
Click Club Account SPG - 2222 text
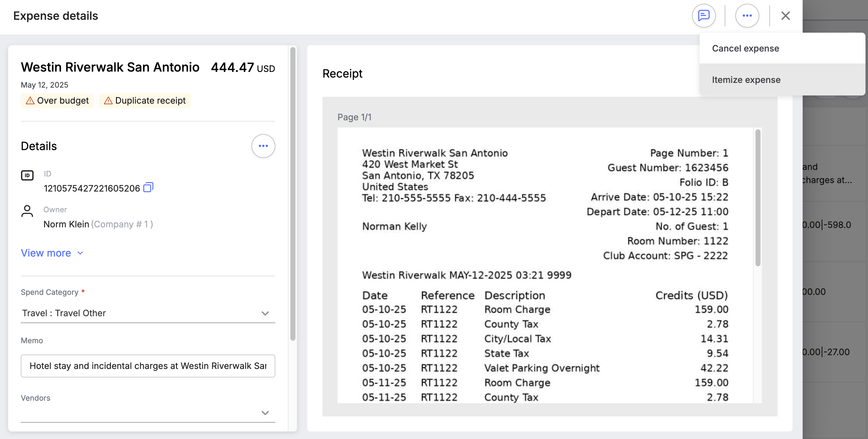(666, 256)
